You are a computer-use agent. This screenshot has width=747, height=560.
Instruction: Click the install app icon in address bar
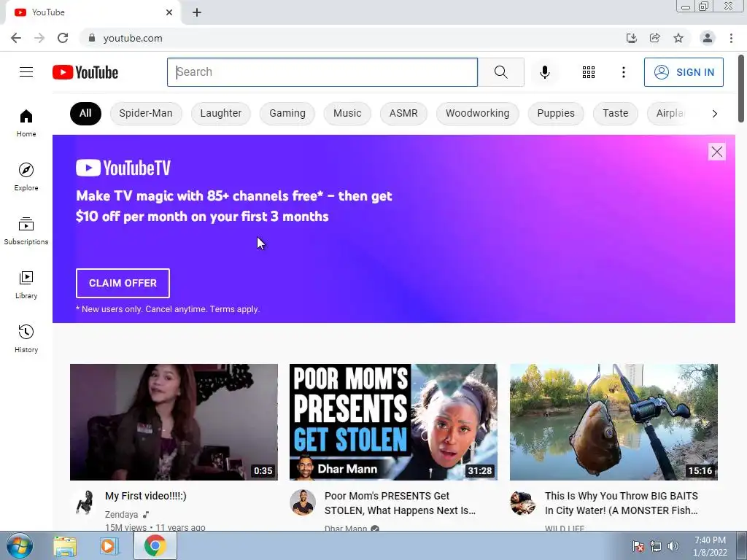click(631, 38)
